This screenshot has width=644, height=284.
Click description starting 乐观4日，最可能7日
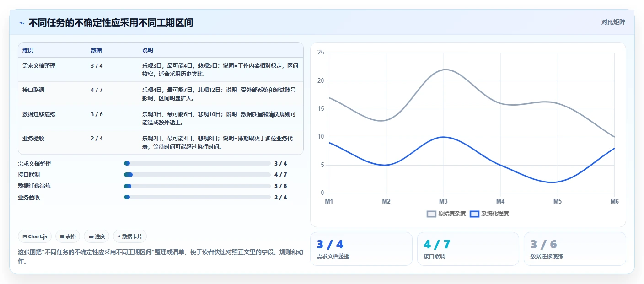pos(220,94)
